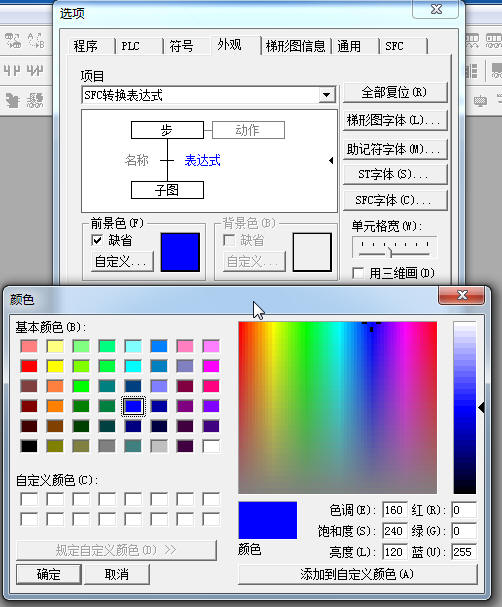Switch to the PLC tab
This screenshot has height=607, width=502.
(130, 46)
